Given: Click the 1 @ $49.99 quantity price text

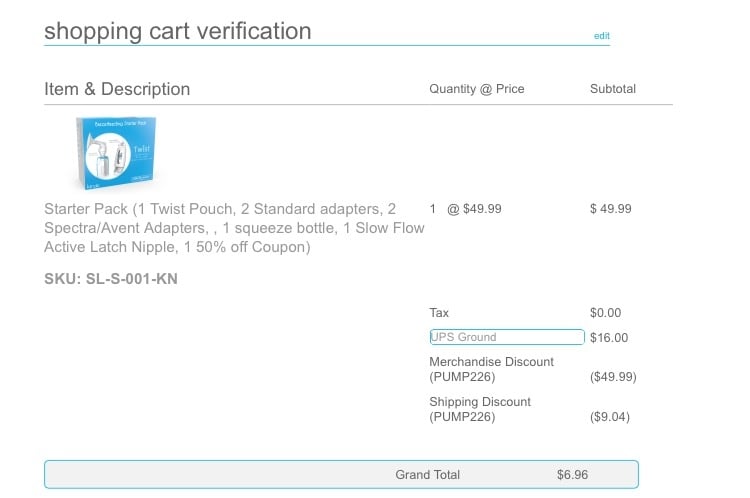Looking at the screenshot, I should pos(466,209).
